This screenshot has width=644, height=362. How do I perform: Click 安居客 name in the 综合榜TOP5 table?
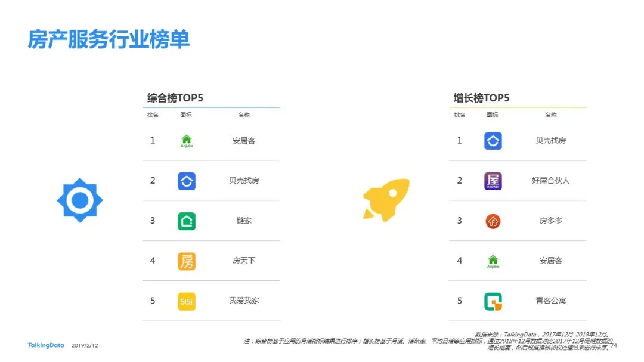click(x=244, y=141)
